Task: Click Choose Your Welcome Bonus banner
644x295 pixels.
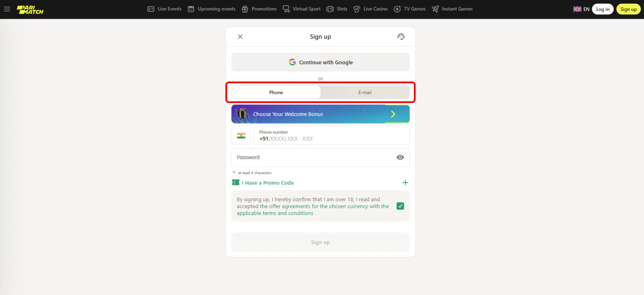Action: click(x=320, y=114)
